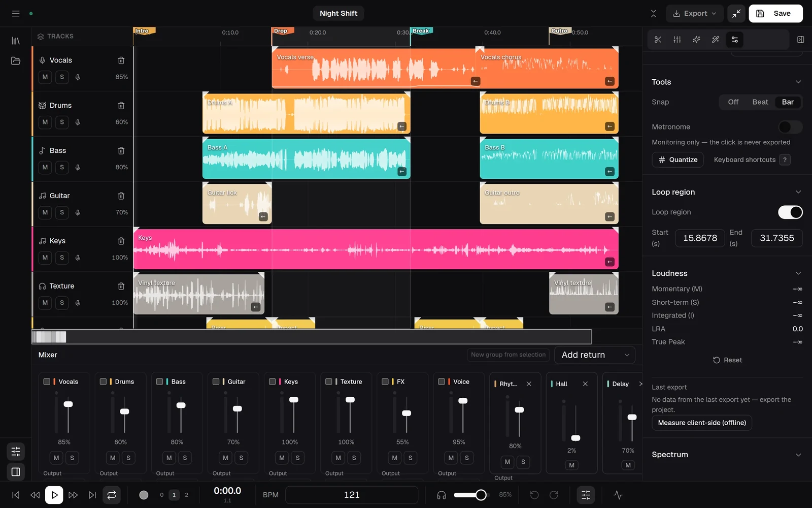812x508 pixels.
Task: Click the Quantize button
Action: (x=678, y=160)
